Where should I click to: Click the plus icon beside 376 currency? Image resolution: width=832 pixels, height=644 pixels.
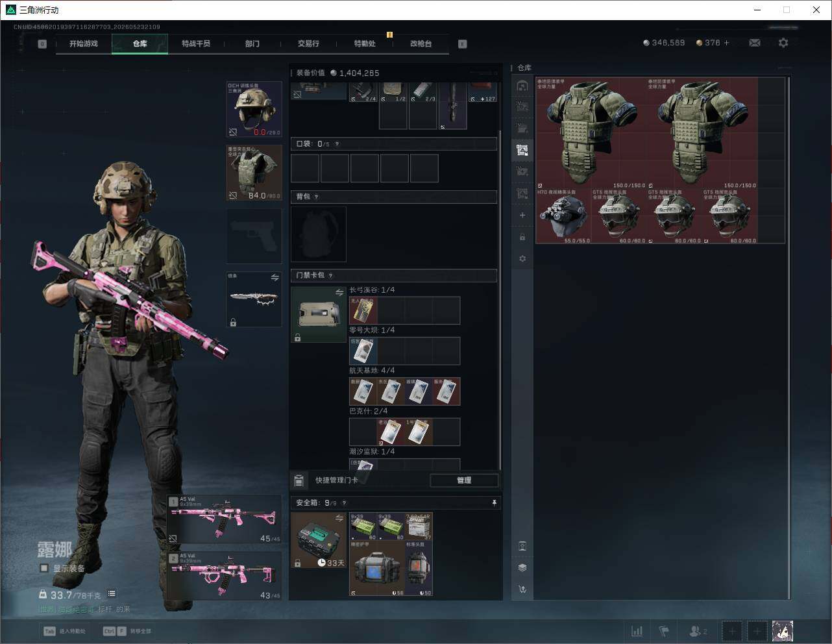tap(726, 43)
